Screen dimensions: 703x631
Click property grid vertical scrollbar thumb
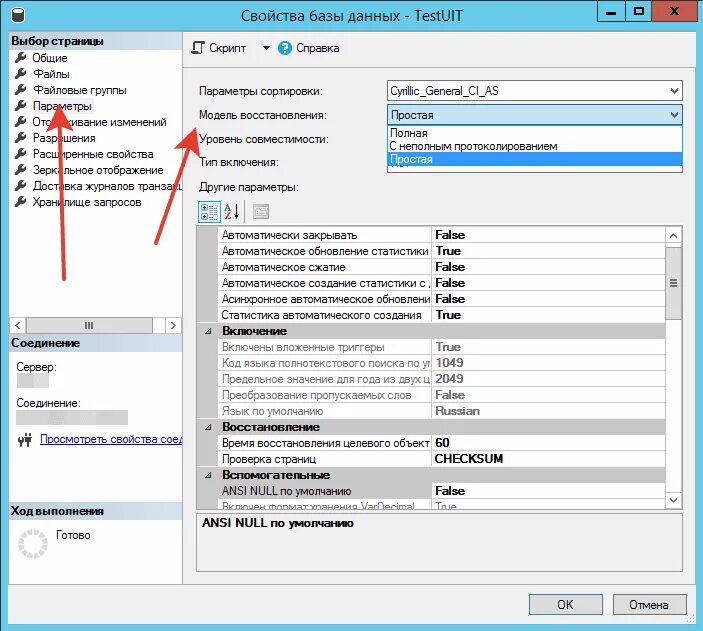coord(673,283)
